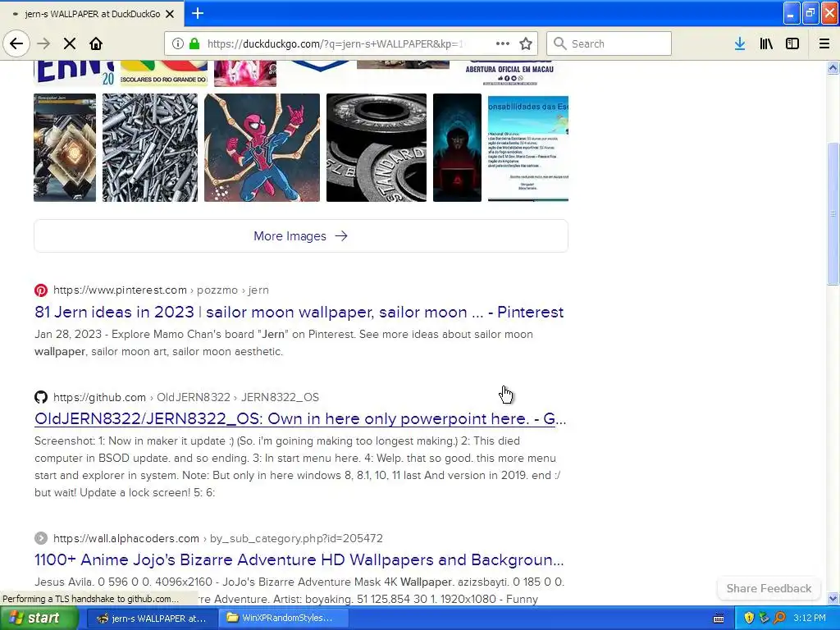The height and width of the screenshot is (630, 840).
Task: Click the GitHub result Screenshot snippet text
Action: (x=297, y=467)
